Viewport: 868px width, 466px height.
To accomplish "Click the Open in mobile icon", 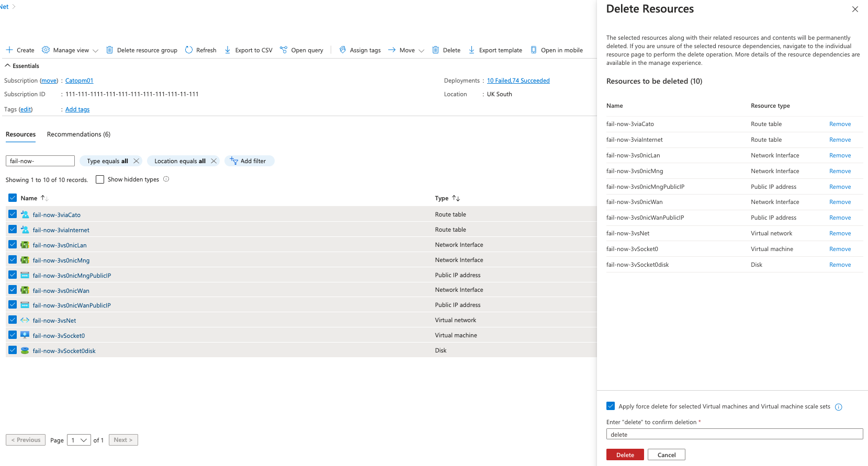I will [534, 50].
